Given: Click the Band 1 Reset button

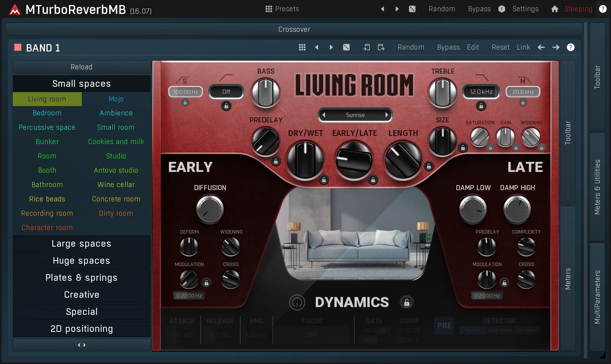Looking at the screenshot, I should 501,47.
